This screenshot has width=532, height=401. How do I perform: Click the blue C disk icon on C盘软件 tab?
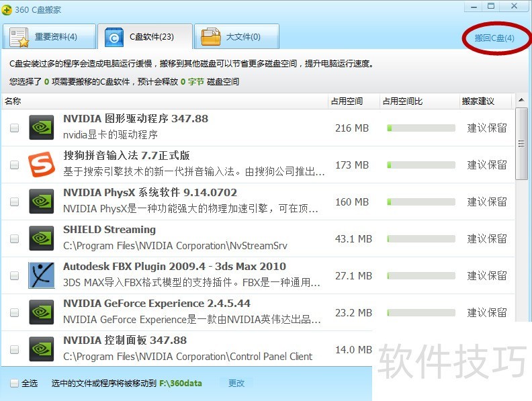tap(114, 38)
